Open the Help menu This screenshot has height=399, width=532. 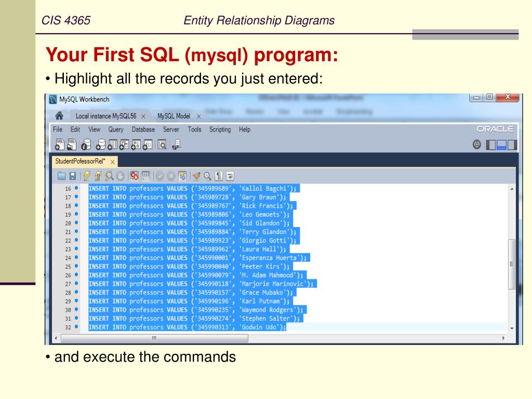pos(245,129)
